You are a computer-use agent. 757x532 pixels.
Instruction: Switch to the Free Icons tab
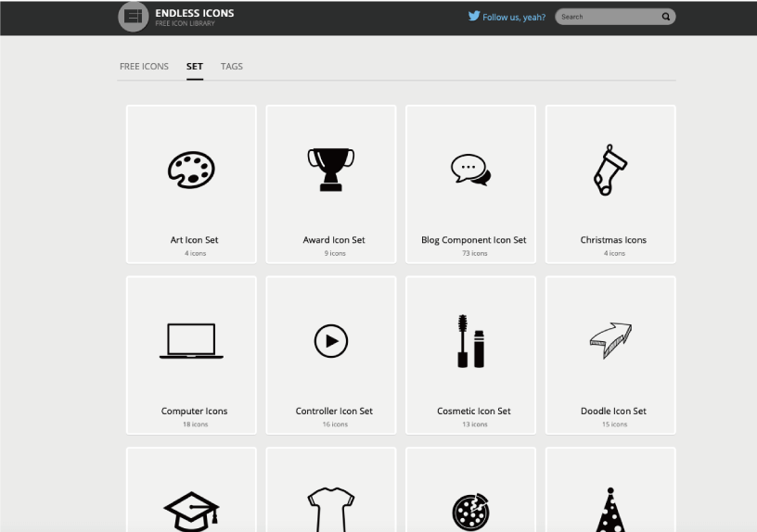pyautogui.click(x=144, y=67)
